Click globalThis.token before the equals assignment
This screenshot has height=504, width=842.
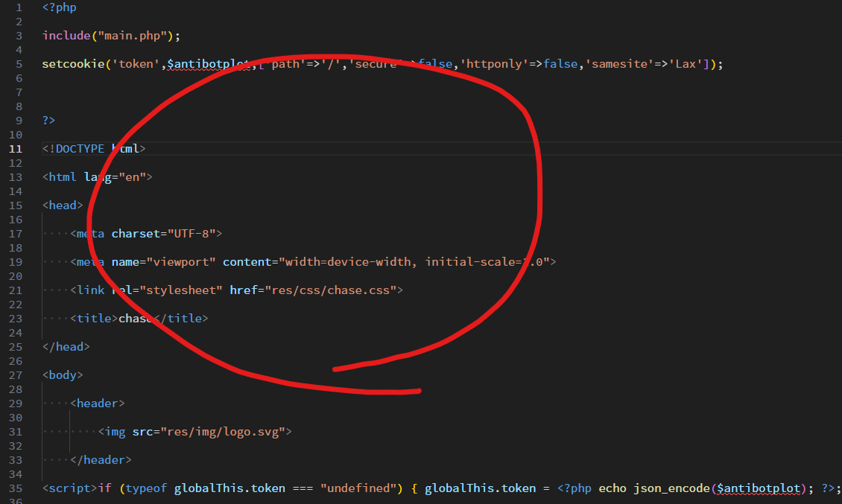480,488
